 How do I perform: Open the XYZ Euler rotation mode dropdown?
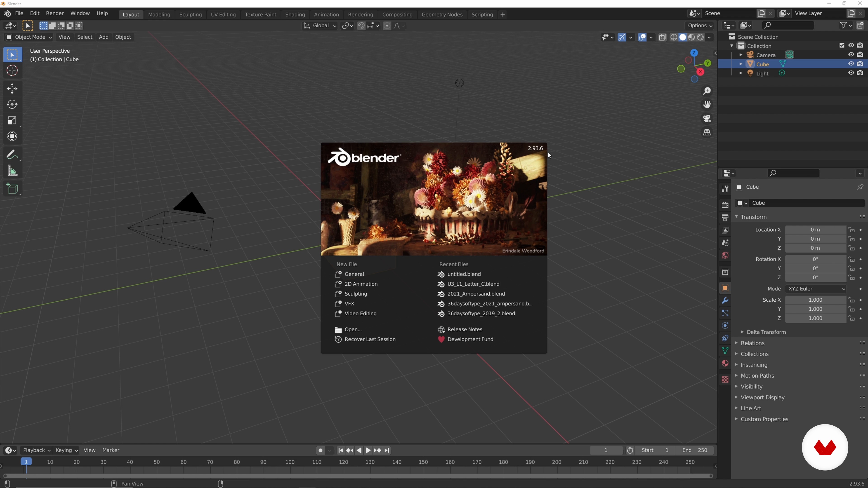coord(815,289)
